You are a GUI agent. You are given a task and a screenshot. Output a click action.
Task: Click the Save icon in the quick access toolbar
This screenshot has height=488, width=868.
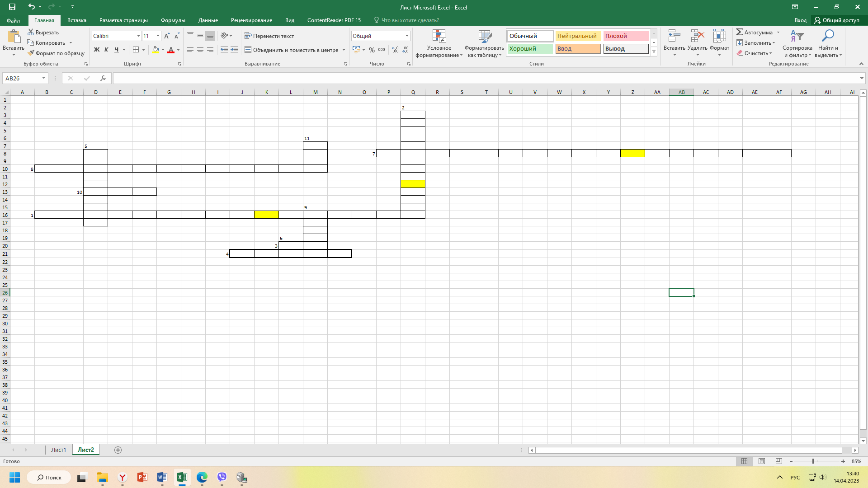[12, 7]
